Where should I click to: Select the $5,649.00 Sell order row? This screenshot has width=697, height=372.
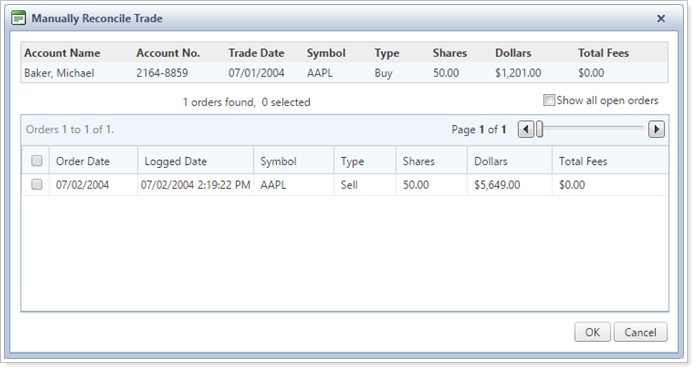345,184
